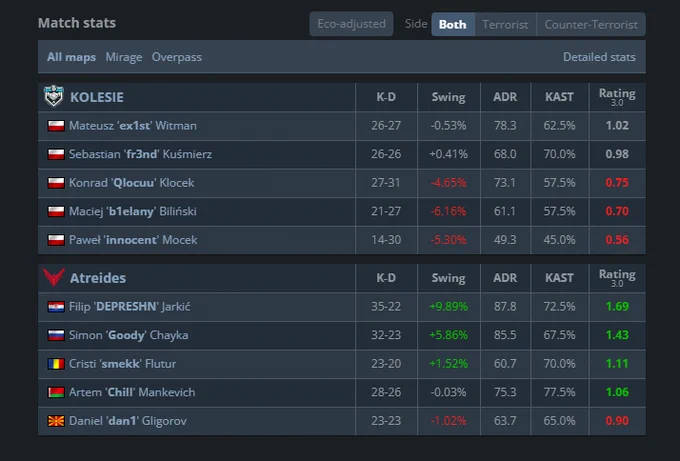Viewport: 680px width, 461px height.
Task: Click the Belarus flag beside Chill
Action: point(56,392)
